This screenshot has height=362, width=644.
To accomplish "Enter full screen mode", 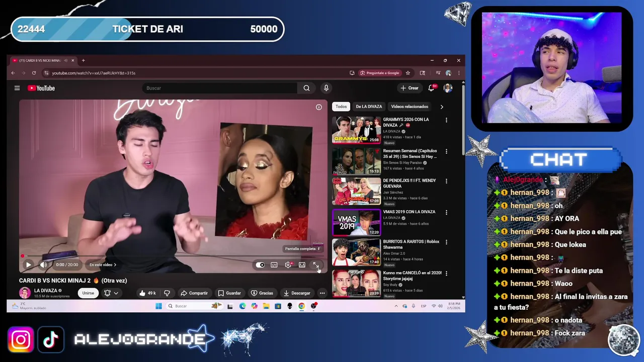I will [x=315, y=265].
